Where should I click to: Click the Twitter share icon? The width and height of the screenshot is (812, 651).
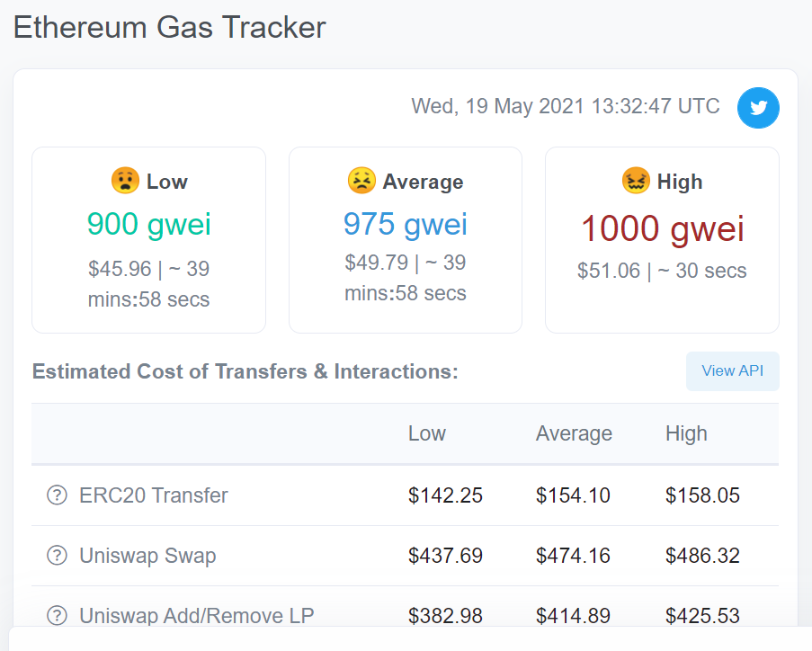(758, 108)
